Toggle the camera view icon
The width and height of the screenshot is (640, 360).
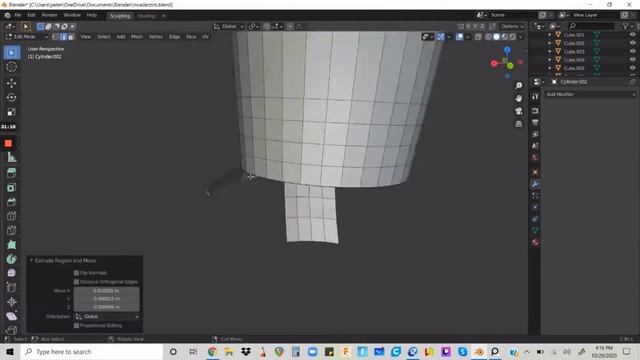click(x=518, y=111)
